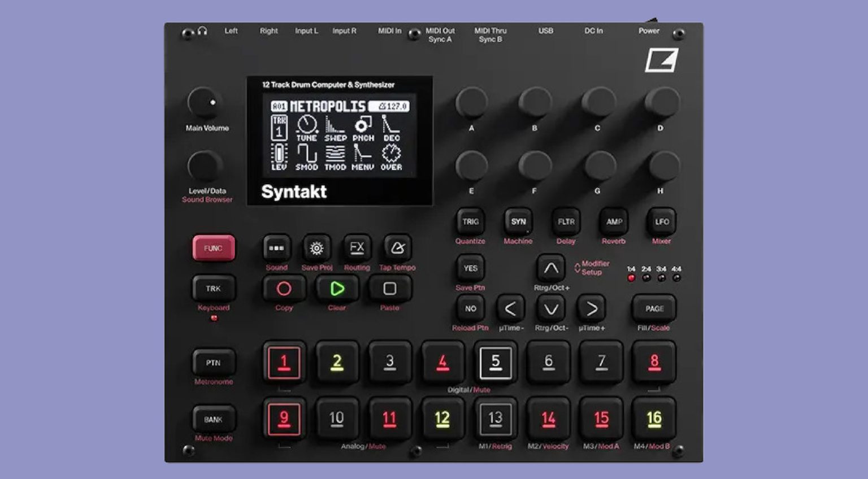Open the FLTR Delay page

pos(565,222)
